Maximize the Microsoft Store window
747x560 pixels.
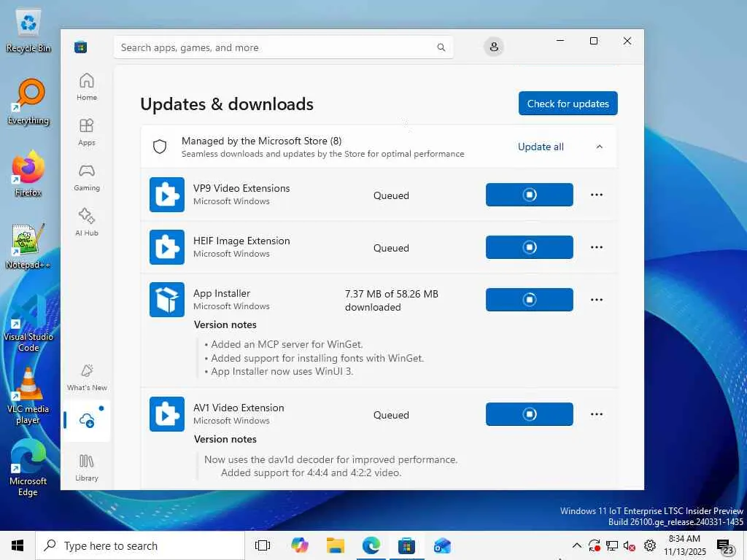tap(594, 41)
